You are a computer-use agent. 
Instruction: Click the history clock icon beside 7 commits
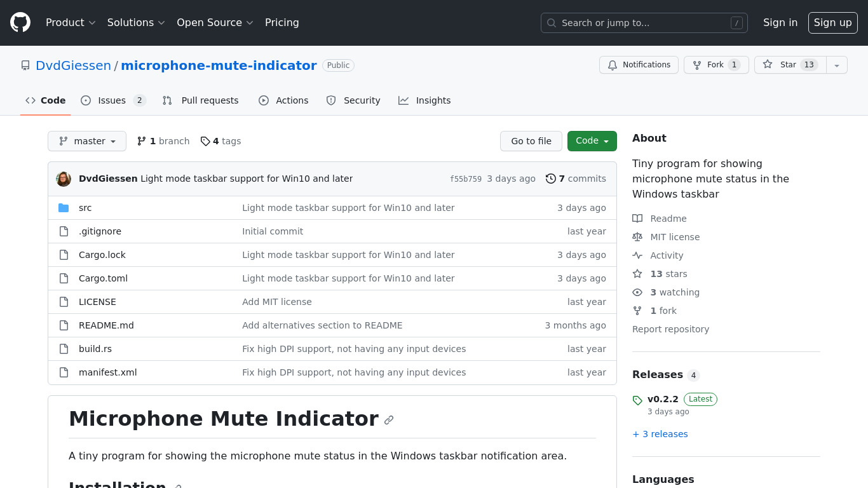pyautogui.click(x=551, y=179)
